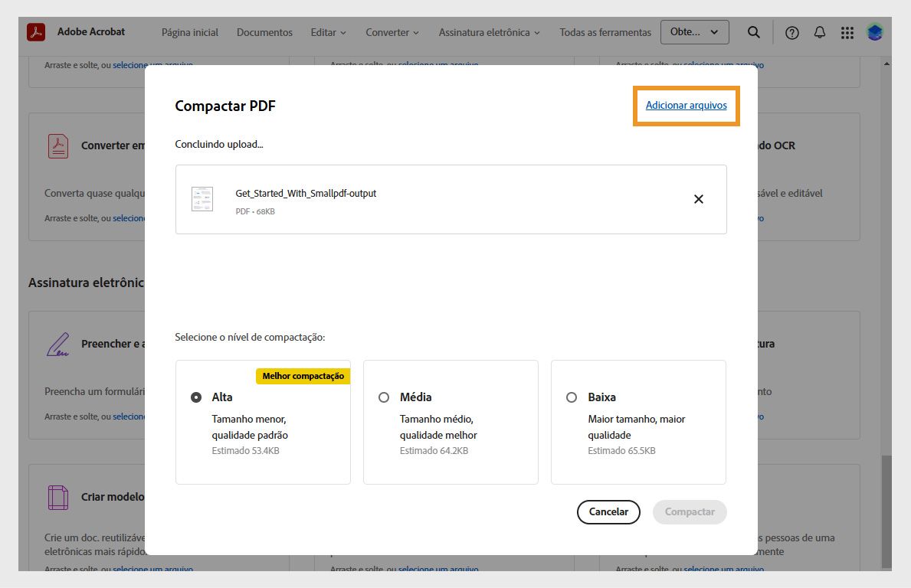Select the Baixa compression level
The image size is (911, 588).
[571, 397]
